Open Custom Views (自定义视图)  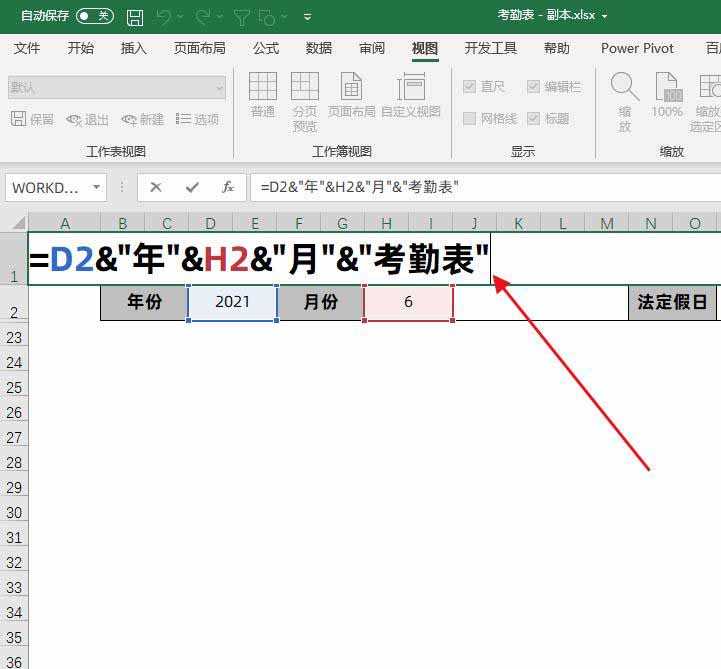411,95
